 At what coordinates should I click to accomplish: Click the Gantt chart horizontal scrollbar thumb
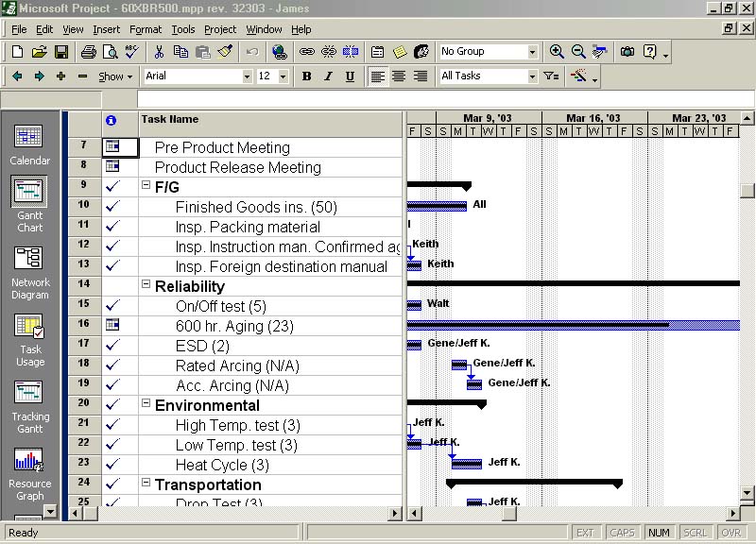tap(508, 513)
